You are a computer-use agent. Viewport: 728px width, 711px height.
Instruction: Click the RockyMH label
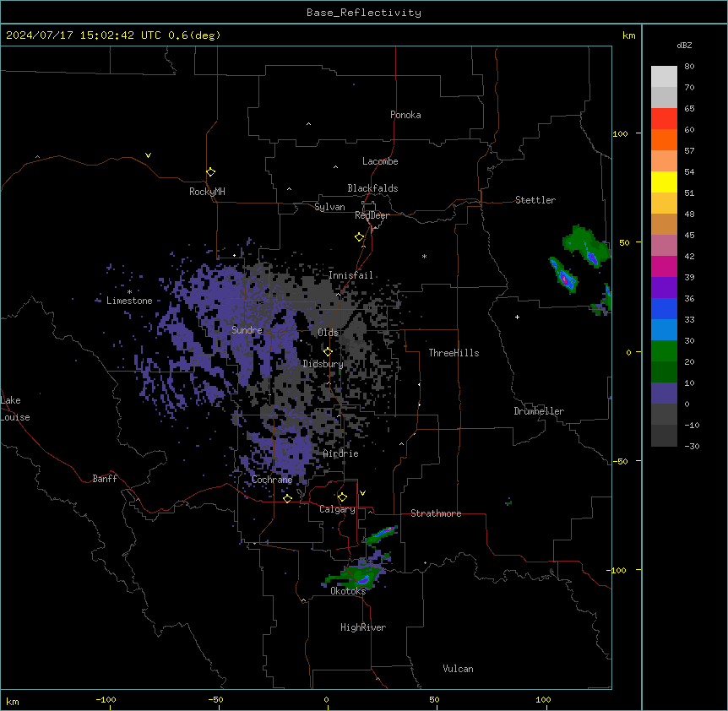click(x=207, y=192)
